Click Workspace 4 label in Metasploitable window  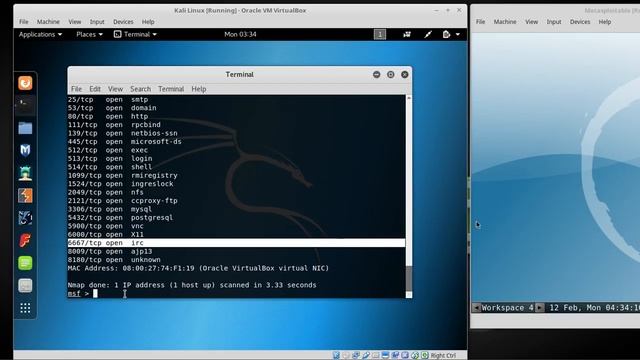tap(508, 308)
